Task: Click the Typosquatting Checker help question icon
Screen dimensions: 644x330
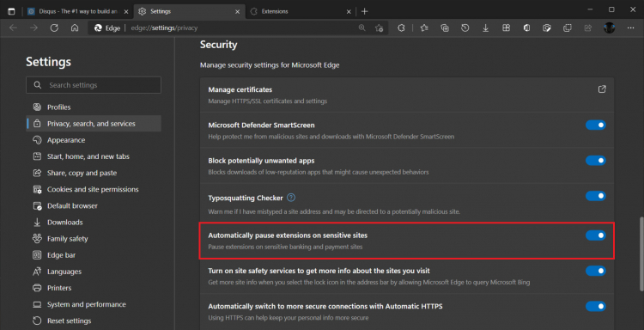Action: click(291, 198)
